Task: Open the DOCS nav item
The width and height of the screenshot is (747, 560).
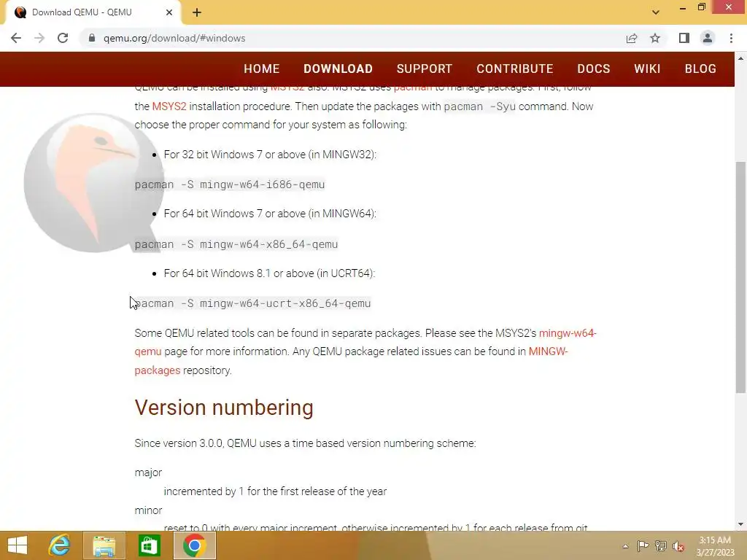Action: coord(594,69)
